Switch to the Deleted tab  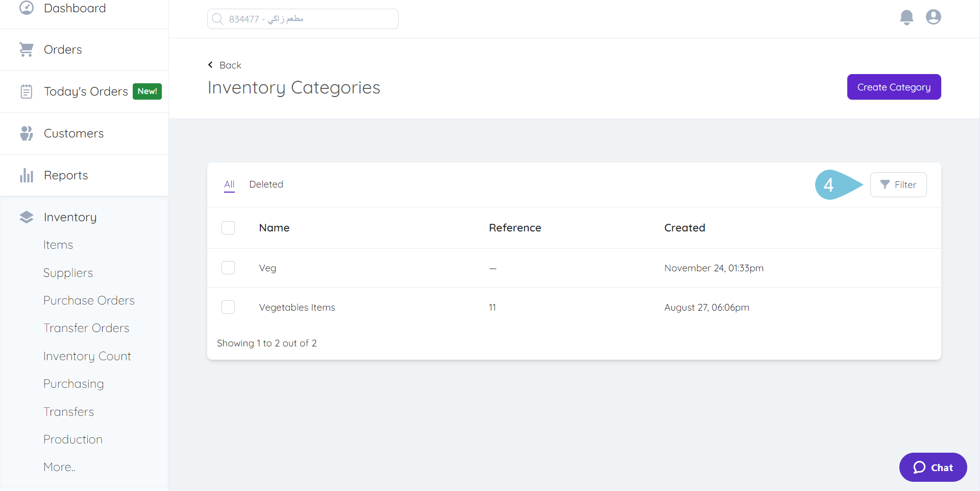266,184
